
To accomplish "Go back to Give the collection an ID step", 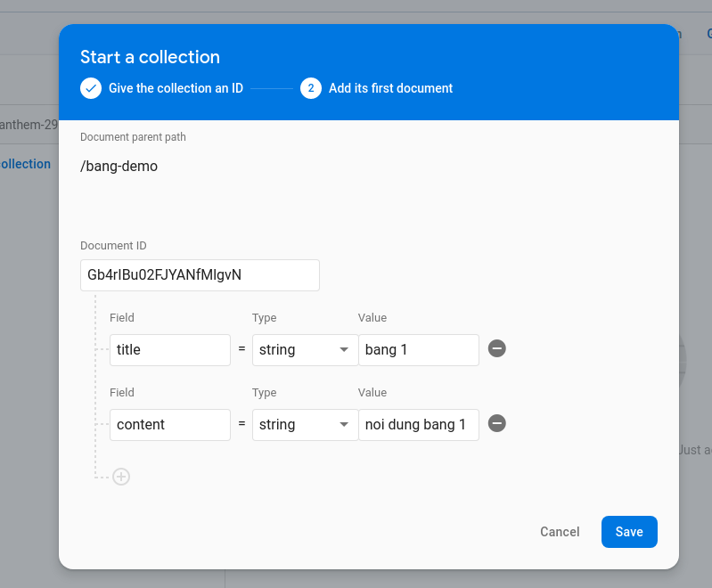I will (176, 88).
